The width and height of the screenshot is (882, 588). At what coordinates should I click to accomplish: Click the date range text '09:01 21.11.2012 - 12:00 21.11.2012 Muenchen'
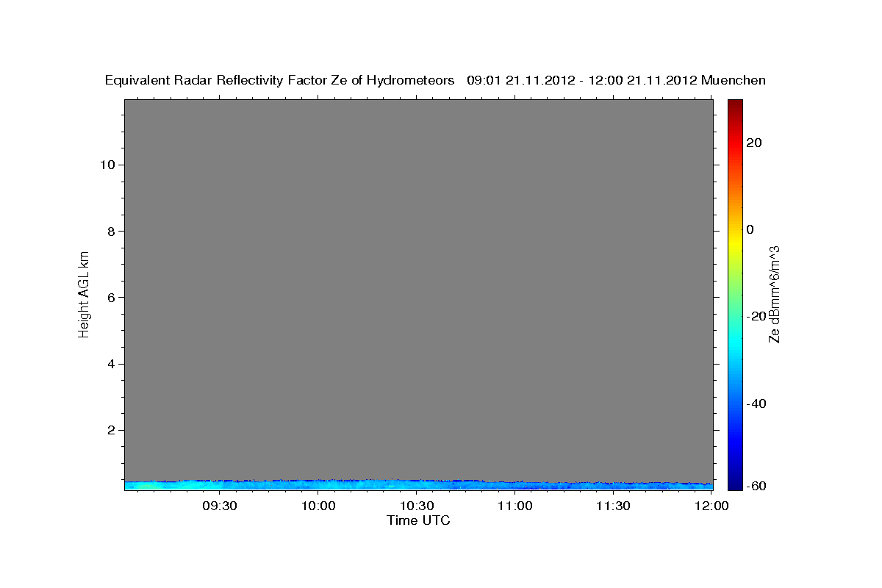[616, 81]
